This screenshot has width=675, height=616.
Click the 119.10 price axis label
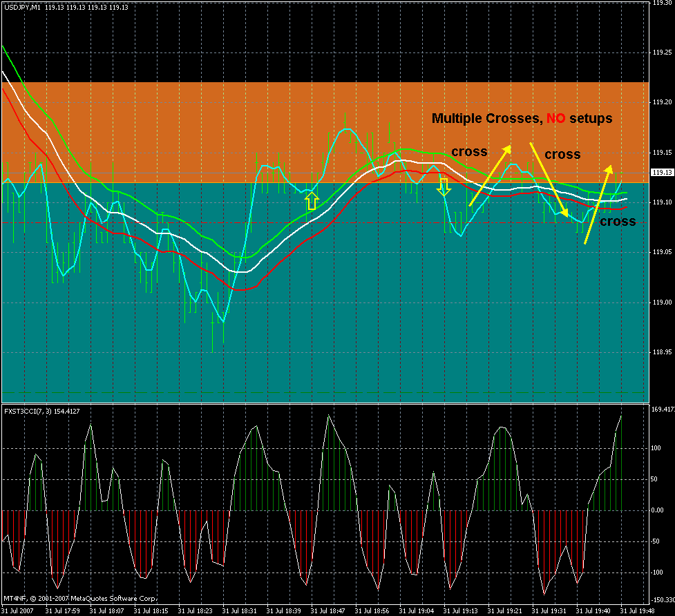coord(662,202)
